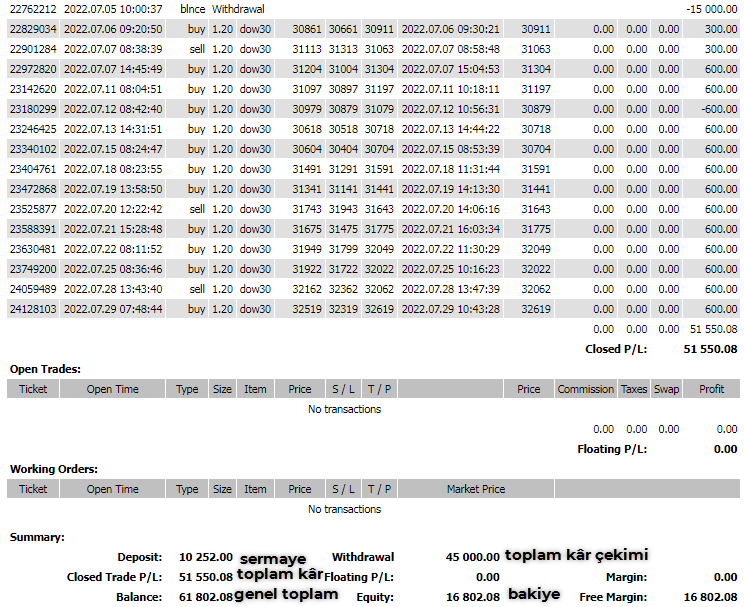This screenshot has height=607, width=744.
Task: Click ticket 23749200
Action: pos(33,269)
